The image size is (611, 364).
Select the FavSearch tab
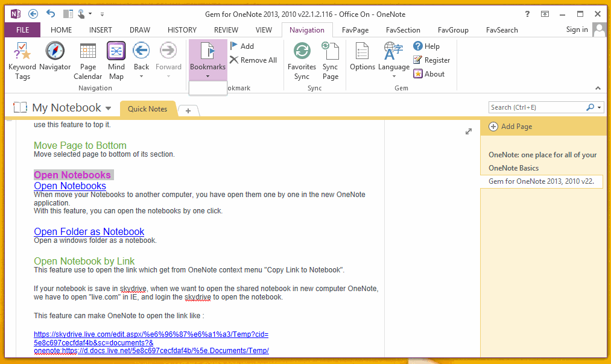[502, 30]
